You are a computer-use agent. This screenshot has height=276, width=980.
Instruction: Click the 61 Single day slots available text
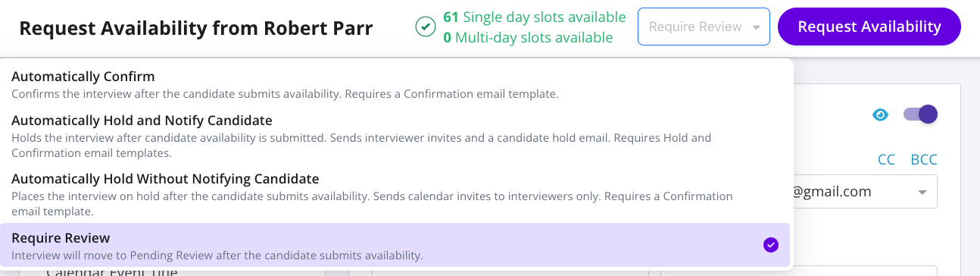535,17
